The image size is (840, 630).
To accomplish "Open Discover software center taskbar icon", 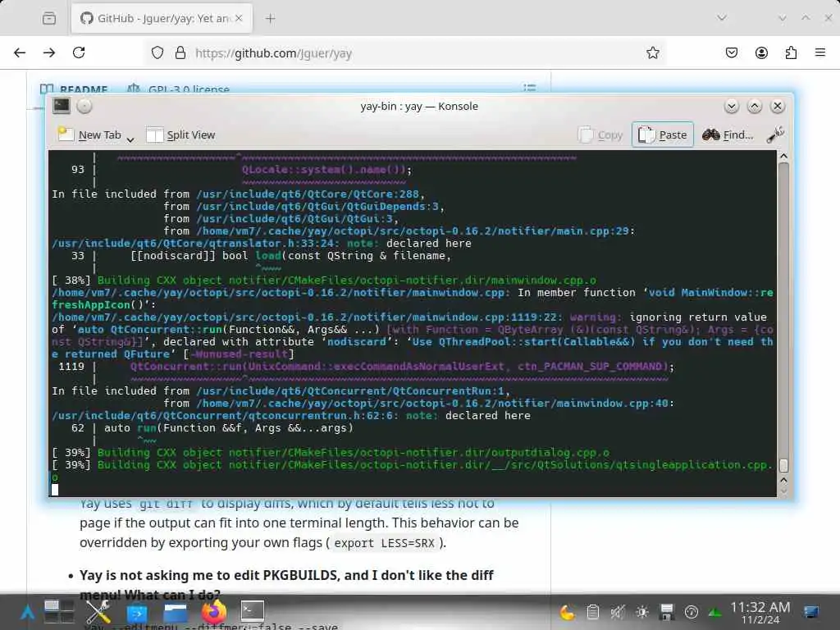I will click(x=137, y=613).
